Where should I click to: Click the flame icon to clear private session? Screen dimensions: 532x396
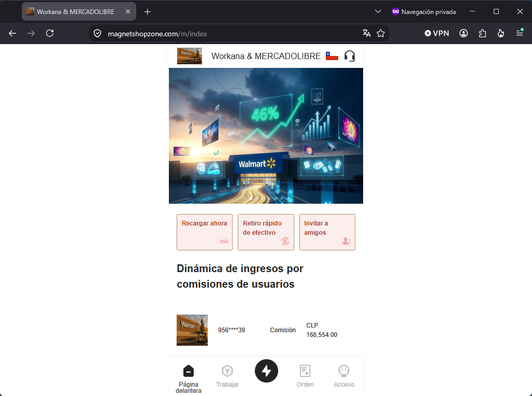501,33
